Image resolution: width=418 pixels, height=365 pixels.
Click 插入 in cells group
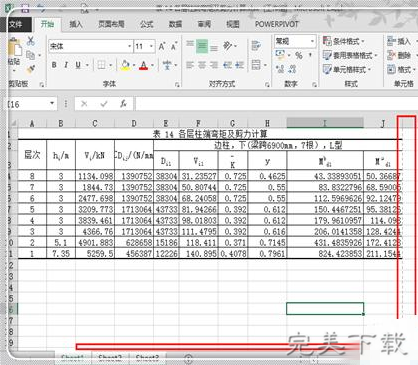(399, 41)
